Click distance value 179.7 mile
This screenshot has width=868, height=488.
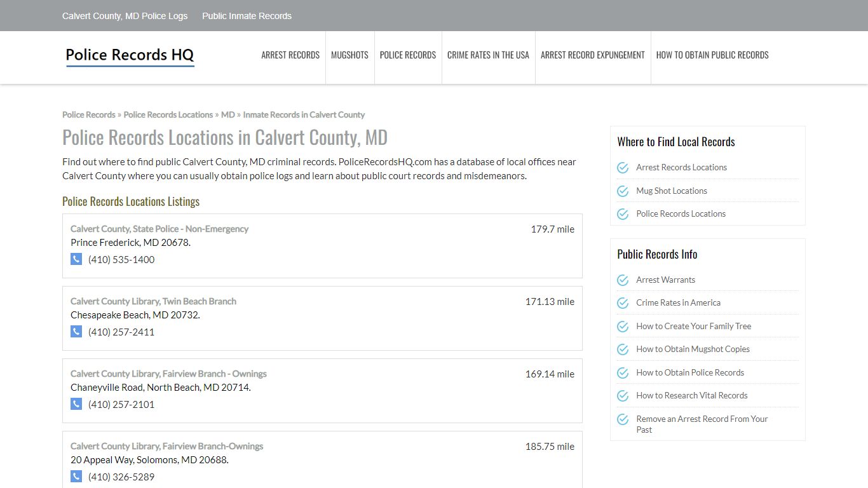pos(552,229)
